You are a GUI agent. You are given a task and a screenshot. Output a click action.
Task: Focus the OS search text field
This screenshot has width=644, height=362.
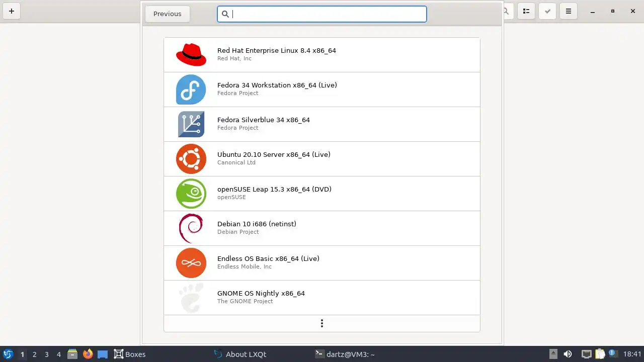coord(322,14)
